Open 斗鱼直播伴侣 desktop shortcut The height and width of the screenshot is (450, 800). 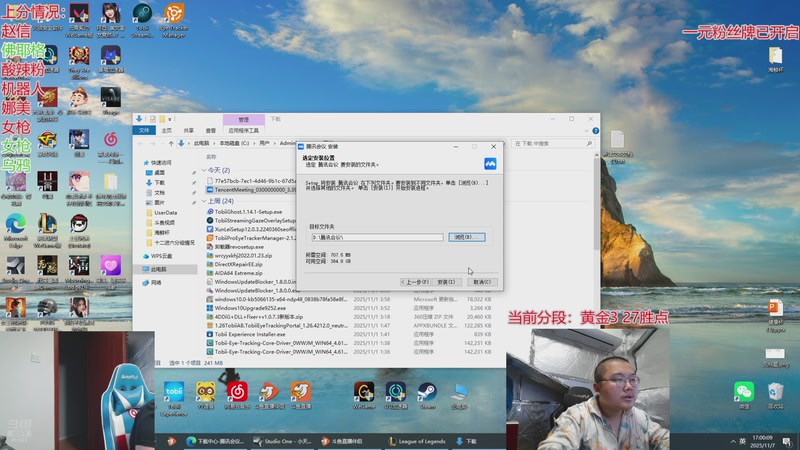[x=269, y=396]
